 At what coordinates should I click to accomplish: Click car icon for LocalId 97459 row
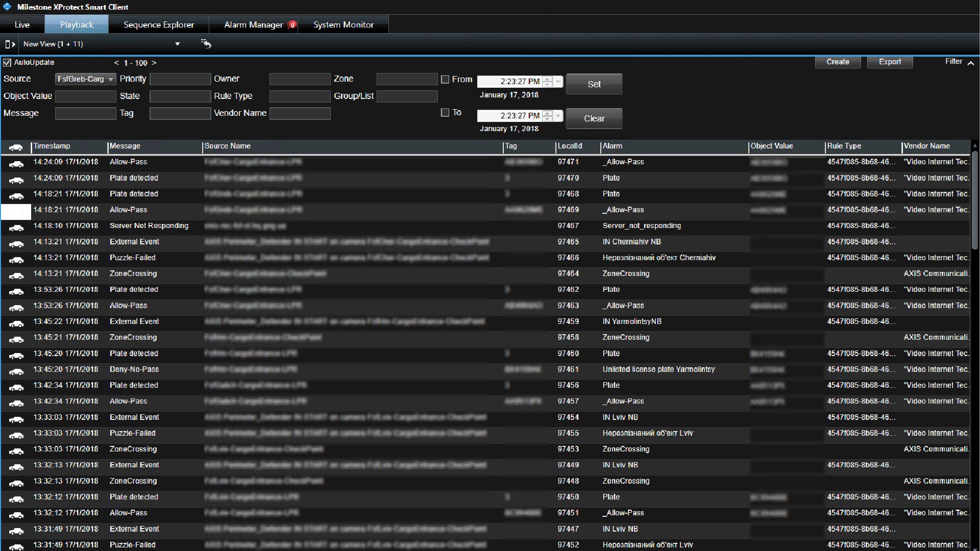(16, 323)
